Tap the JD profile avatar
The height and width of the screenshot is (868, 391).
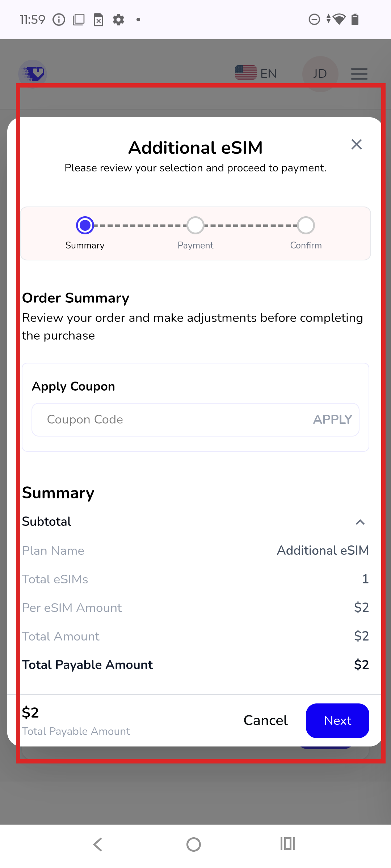[320, 74]
